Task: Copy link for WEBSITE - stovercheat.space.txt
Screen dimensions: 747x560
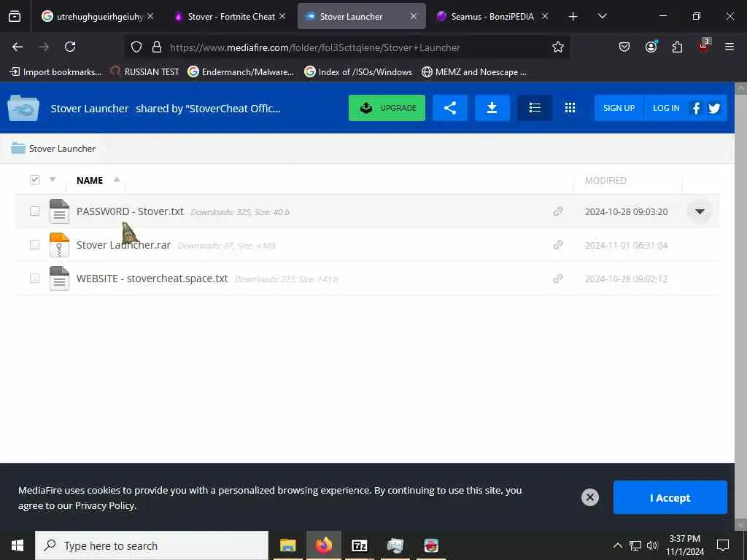Action: coord(558,279)
